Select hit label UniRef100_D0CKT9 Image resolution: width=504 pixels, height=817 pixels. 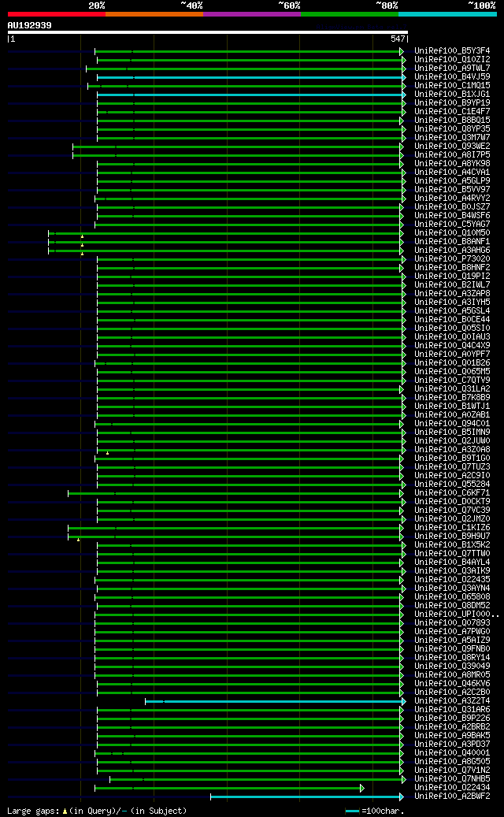[452, 501]
